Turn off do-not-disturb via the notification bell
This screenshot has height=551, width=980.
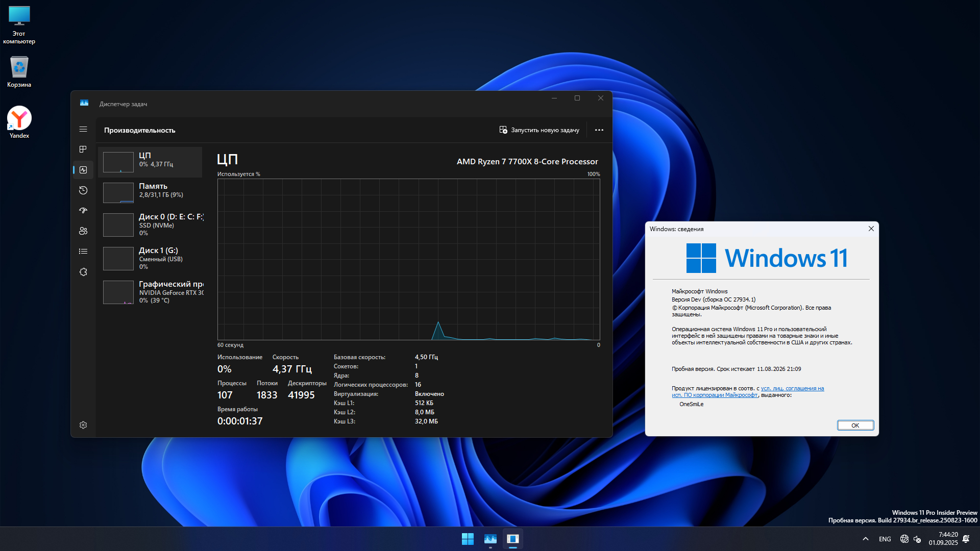(966, 539)
